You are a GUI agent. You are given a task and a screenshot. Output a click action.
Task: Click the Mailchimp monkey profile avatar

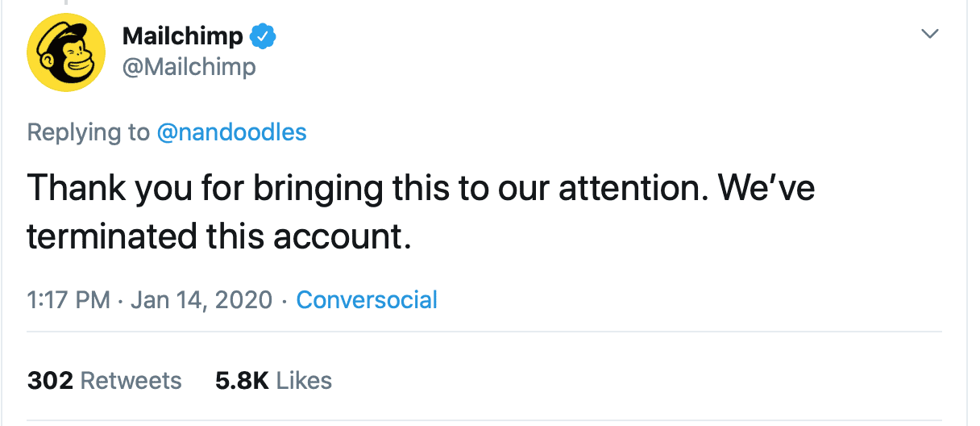(66, 52)
